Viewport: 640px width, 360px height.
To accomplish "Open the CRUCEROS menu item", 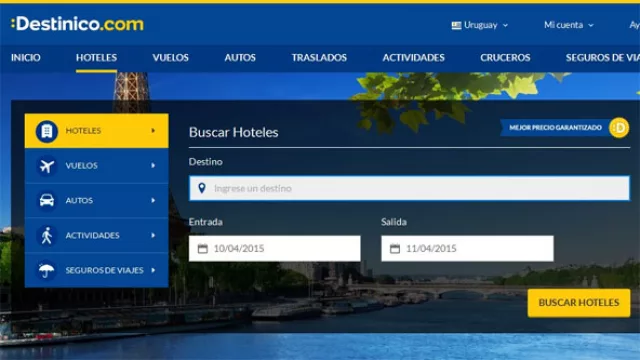I will click(x=505, y=58).
